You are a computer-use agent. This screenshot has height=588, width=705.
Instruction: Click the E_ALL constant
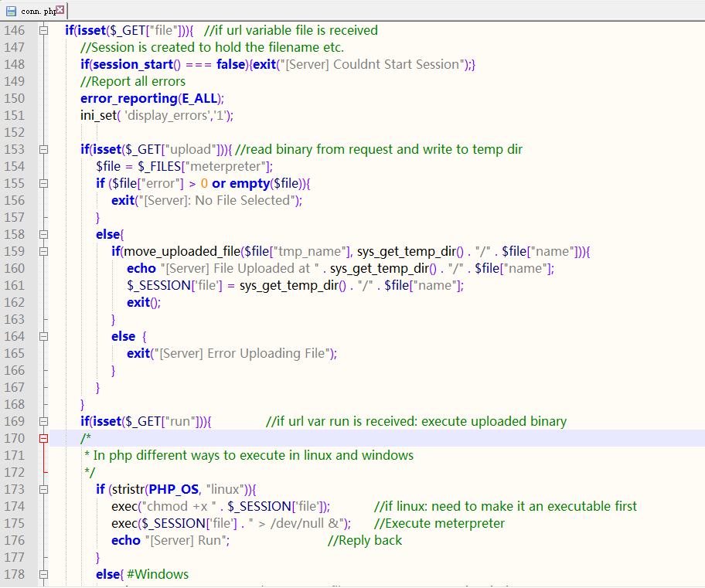(199, 98)
